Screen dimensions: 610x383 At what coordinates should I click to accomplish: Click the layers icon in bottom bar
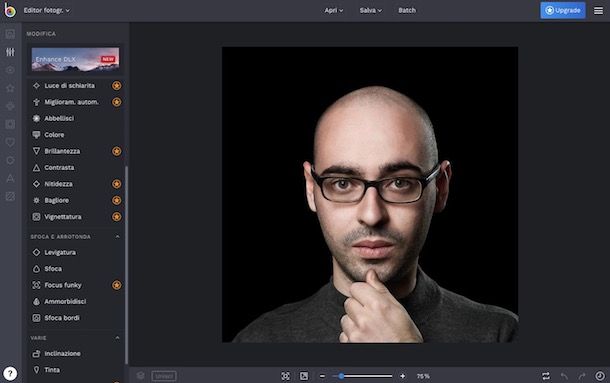(x=140, y=376)
